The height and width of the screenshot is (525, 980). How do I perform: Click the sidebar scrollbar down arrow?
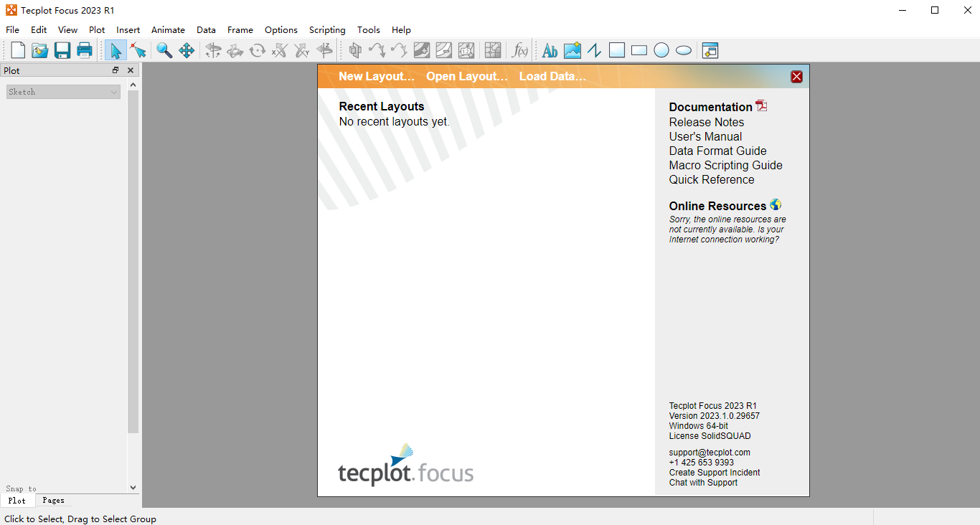[x=133, y=487]
